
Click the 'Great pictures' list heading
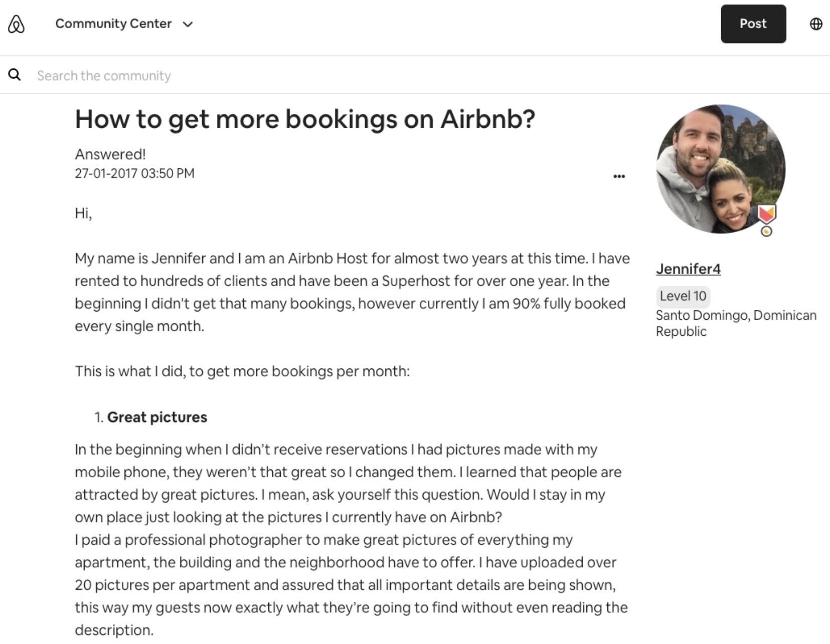(x=157, y=417)
